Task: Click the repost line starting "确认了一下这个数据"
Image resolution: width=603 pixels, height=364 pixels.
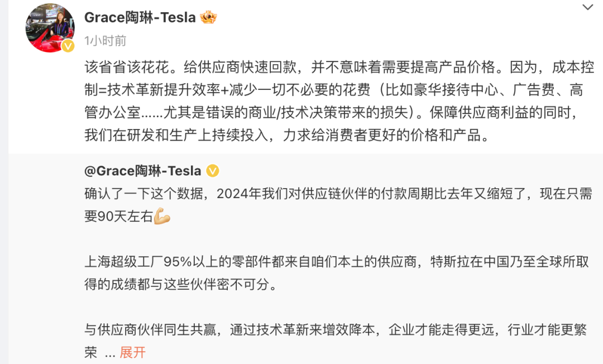Action: click(338, 193)
